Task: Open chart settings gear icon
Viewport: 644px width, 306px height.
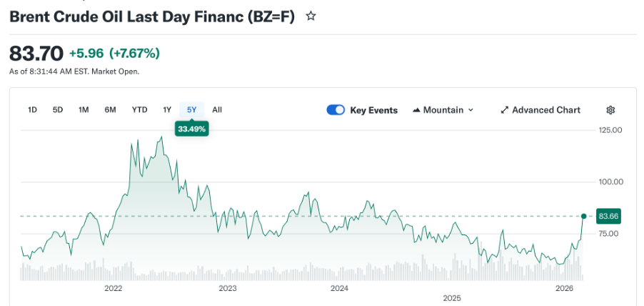Action: [x=610, y=110]
